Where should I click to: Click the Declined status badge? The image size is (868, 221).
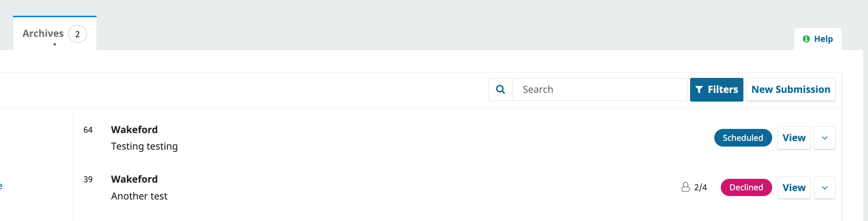tap(746, 187)
